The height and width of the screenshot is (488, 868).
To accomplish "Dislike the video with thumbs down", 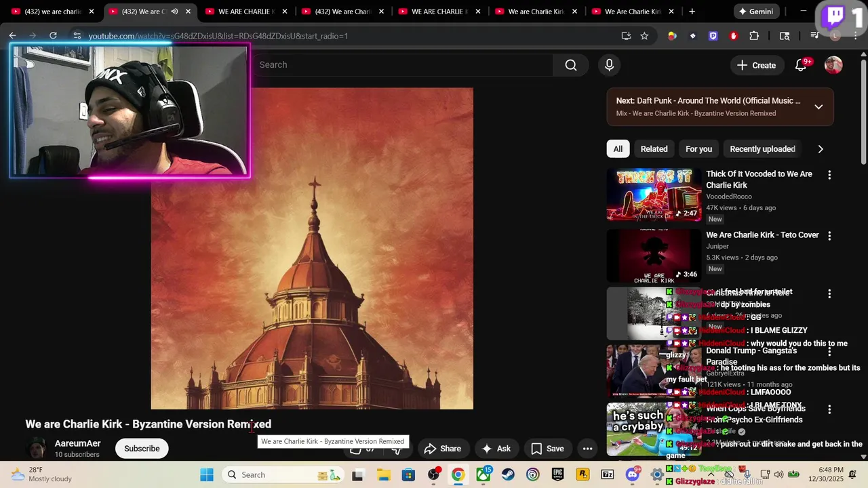I will pyautogui.click(x=397, y=449).
